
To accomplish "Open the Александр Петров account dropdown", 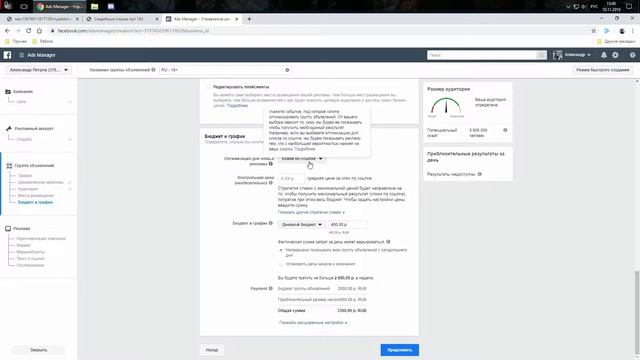I will coord(38,70).
